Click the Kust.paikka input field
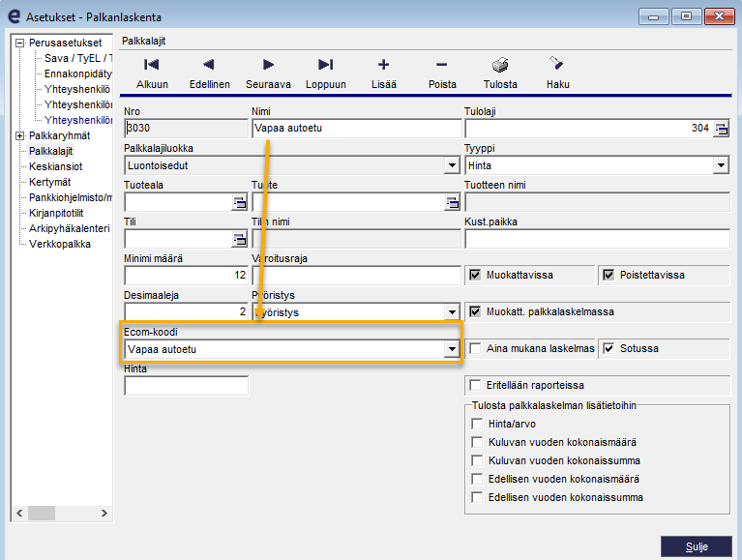Viewport: 742px width, 560px height. (x=597, y=239)
